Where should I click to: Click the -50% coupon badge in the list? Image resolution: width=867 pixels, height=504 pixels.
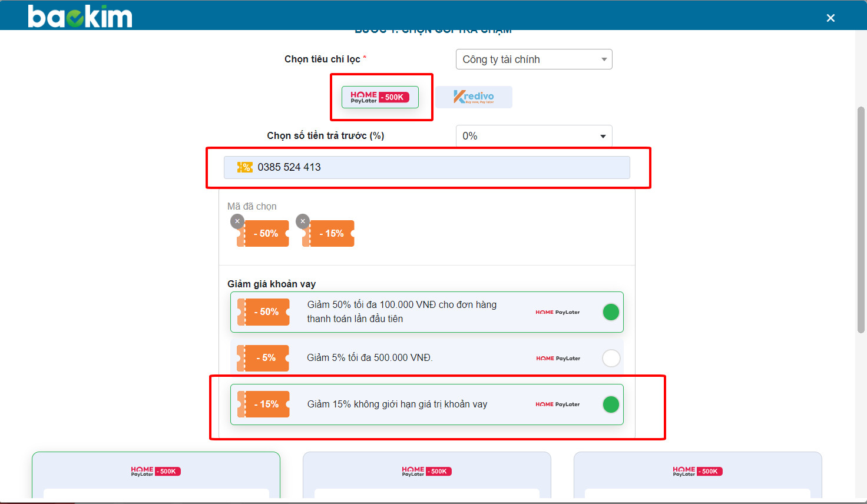tap(263, 312)
